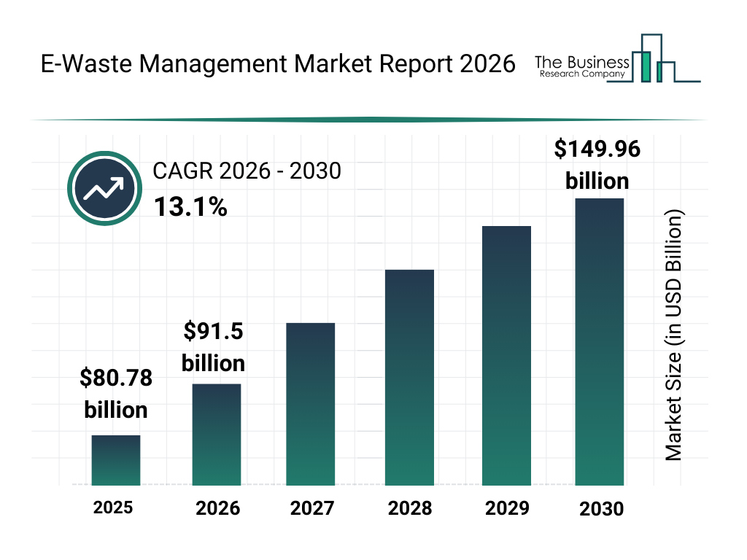
Task: Click the CAGR 2026 - 2030 text
Action: [x=247, y=172]
